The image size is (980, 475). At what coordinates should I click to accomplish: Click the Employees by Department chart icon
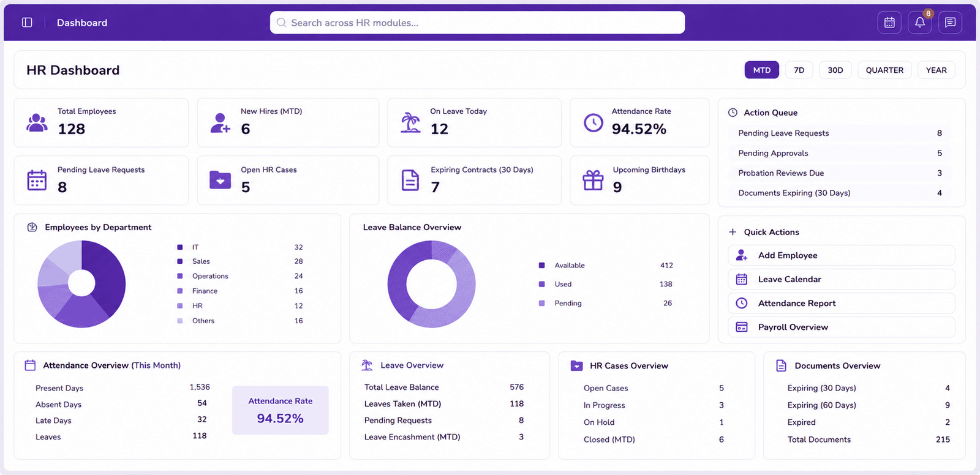pos(32,227)
